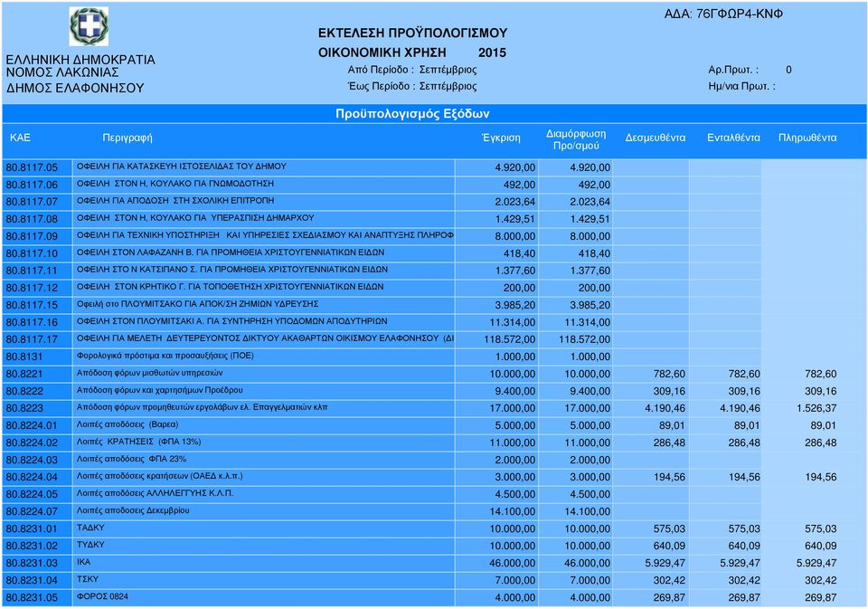Click the Ημ/νια Πρωτ. label
The image size is (868, 609).
click(x=741, y=87)
